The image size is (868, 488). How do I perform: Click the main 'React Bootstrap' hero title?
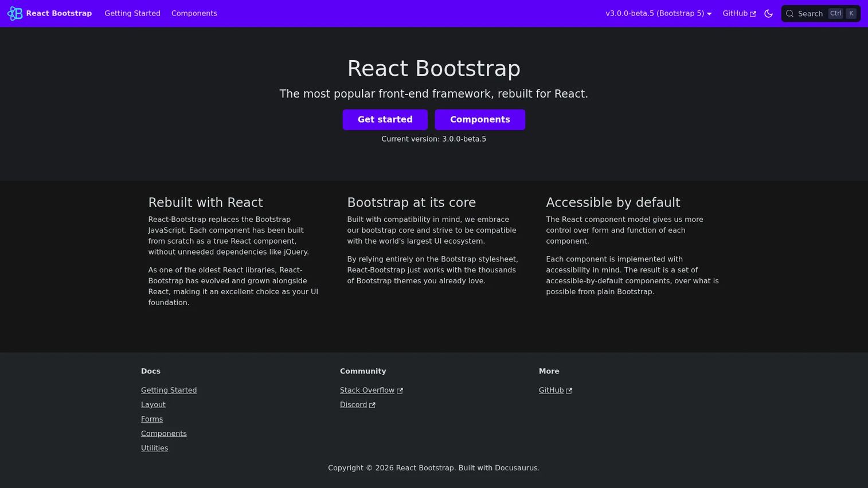434,68
